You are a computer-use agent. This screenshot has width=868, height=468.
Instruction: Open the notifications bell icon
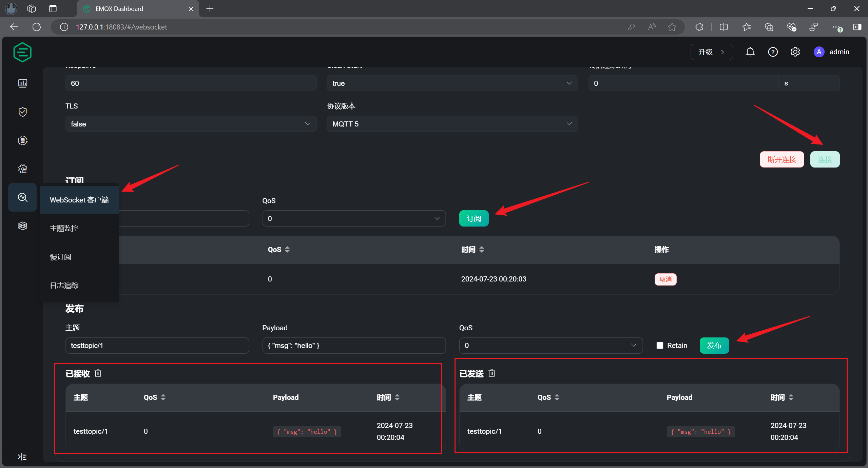(750, 52)
